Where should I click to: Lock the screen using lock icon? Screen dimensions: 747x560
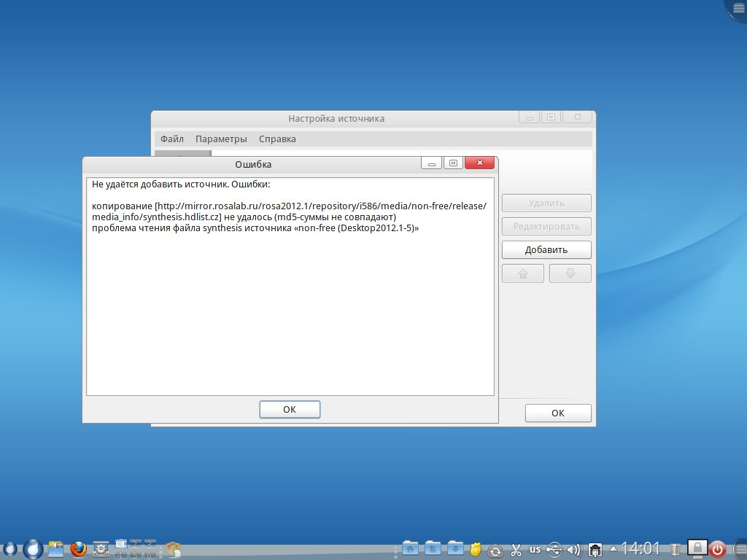[697, 548]
